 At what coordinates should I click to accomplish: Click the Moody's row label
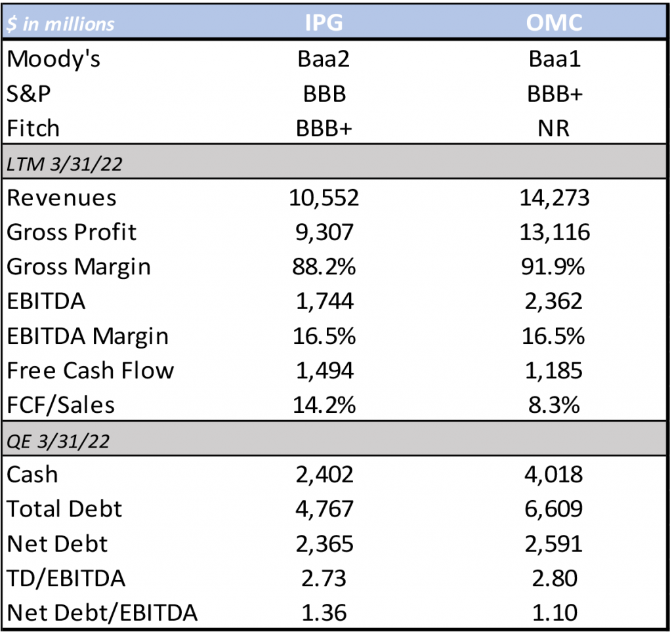54,59
